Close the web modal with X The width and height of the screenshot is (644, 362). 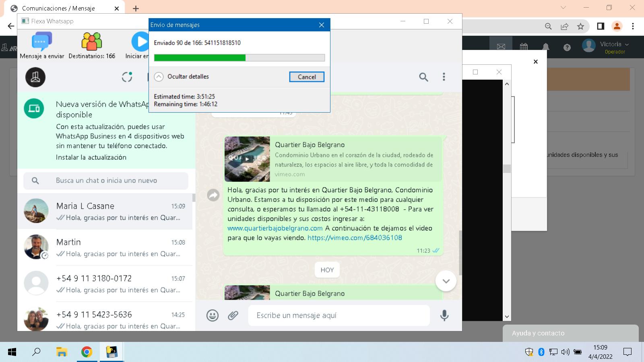click(536, 62)
